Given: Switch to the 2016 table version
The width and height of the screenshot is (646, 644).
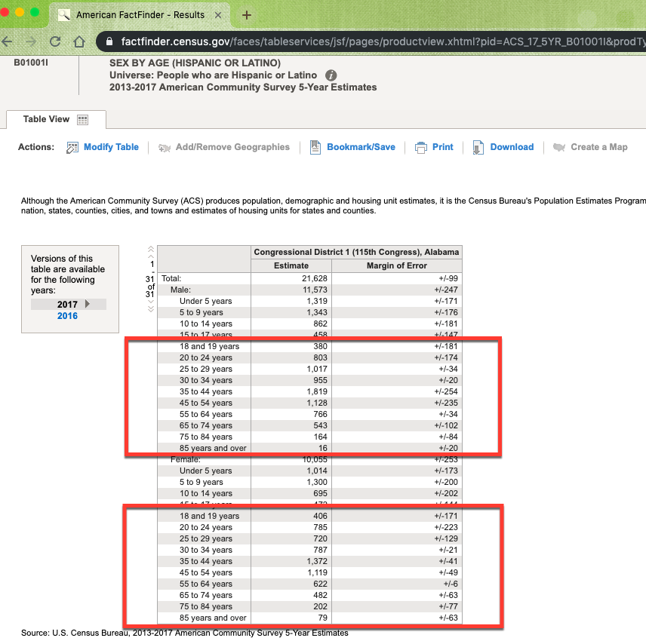Looking at the screenshot, I should click(67, 316).
